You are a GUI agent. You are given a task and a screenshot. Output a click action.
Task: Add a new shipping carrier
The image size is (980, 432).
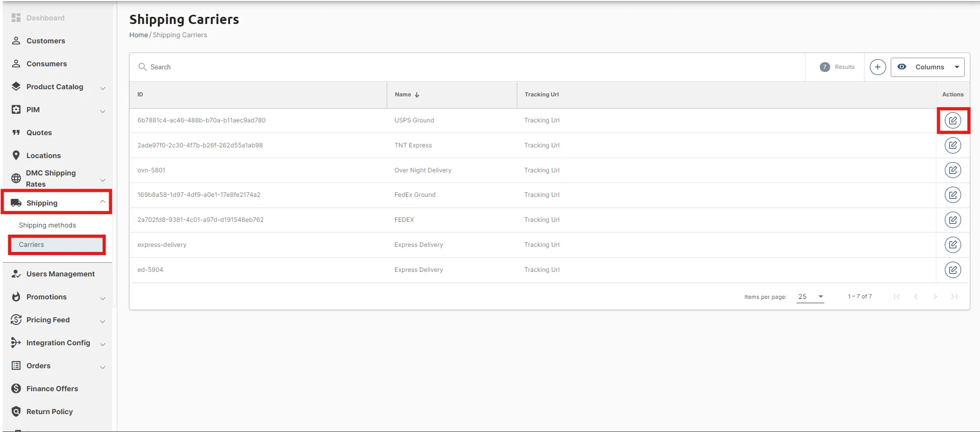(877, 67)
